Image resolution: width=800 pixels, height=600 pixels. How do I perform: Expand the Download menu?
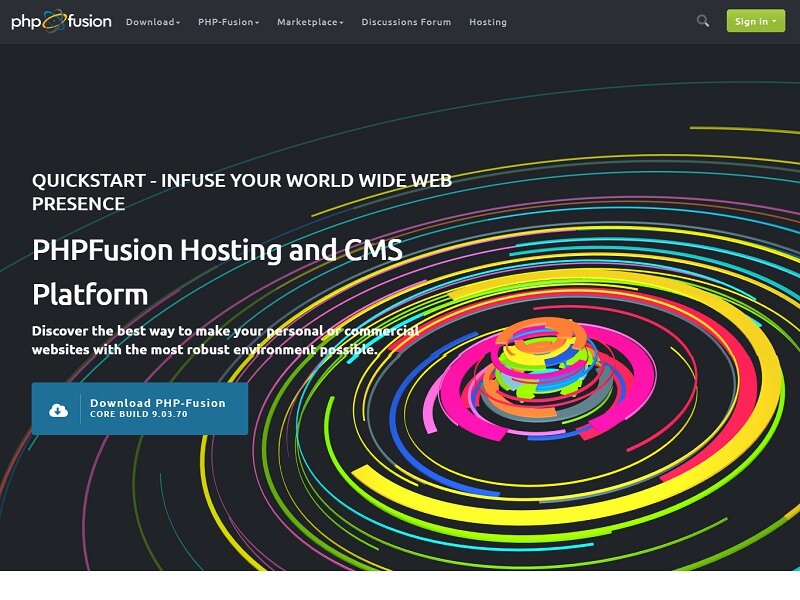click(x=153, y=22)
